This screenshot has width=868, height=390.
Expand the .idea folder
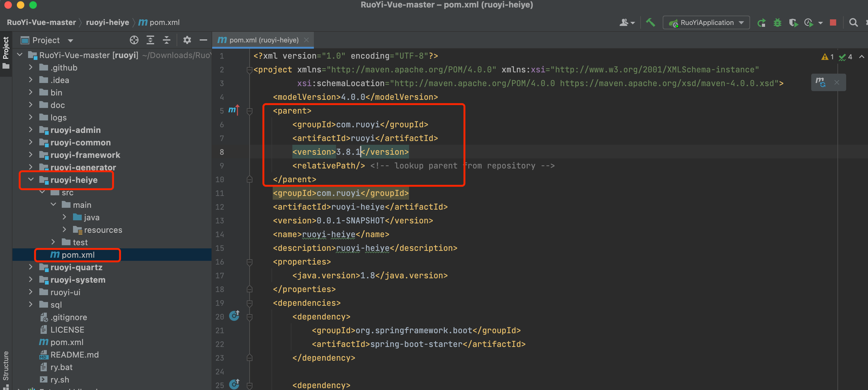[x=31, y=80]
